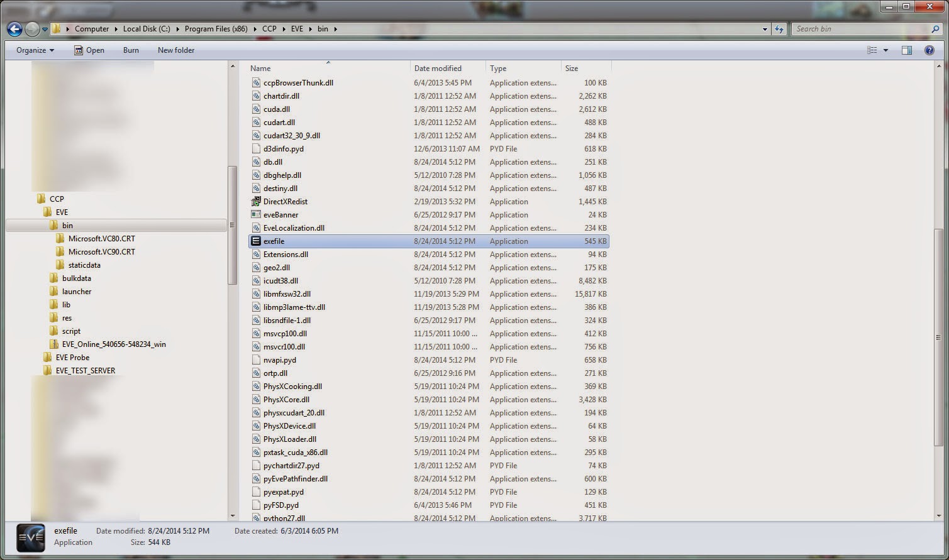Click the geo2.dll file icon
The height and width of the screenshot is (560, 949).
pyautogui.click(x=256, y=268)
